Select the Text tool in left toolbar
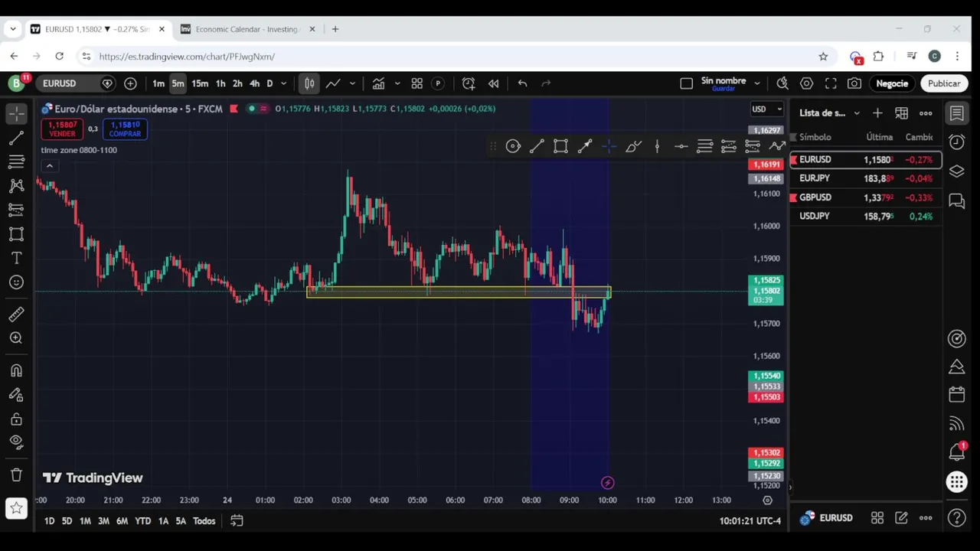980x551 pixels. (x=16, y=258)
